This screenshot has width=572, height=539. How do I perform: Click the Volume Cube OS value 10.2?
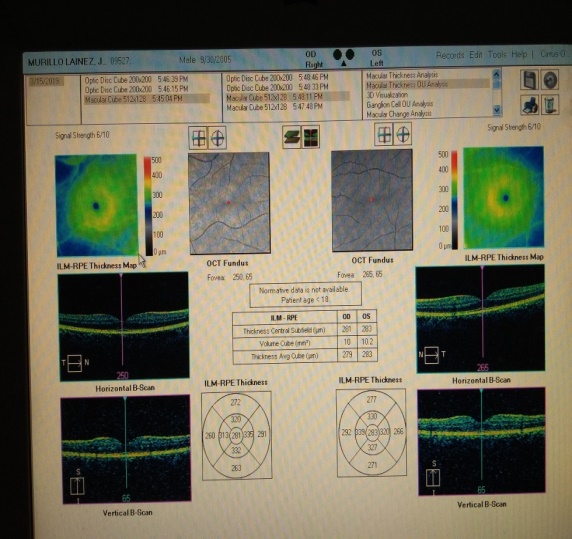click(x=367, y=342)
